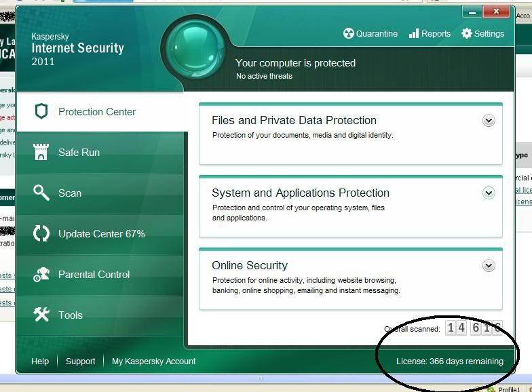Open the Reports link
This screenshot has width=532, height=392.
(430, 33)
